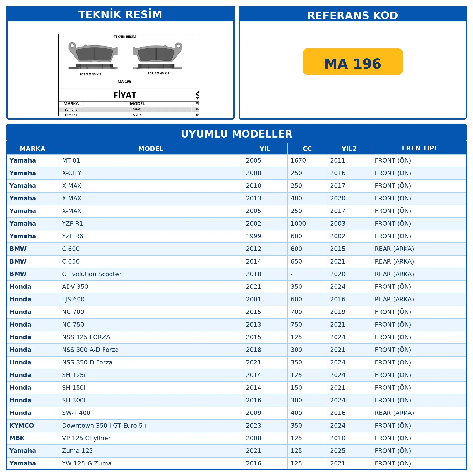The height and width of the screenshot is (476, 473).
Task: Select the SH 125i model cell
Action: pyautogui.click(x=151, y=375)
